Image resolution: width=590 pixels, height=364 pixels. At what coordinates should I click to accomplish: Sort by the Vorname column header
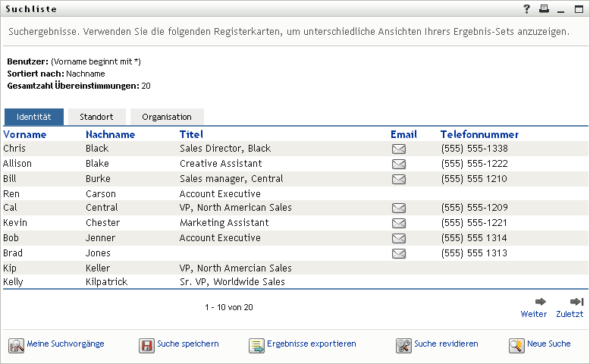coord(25,134)
